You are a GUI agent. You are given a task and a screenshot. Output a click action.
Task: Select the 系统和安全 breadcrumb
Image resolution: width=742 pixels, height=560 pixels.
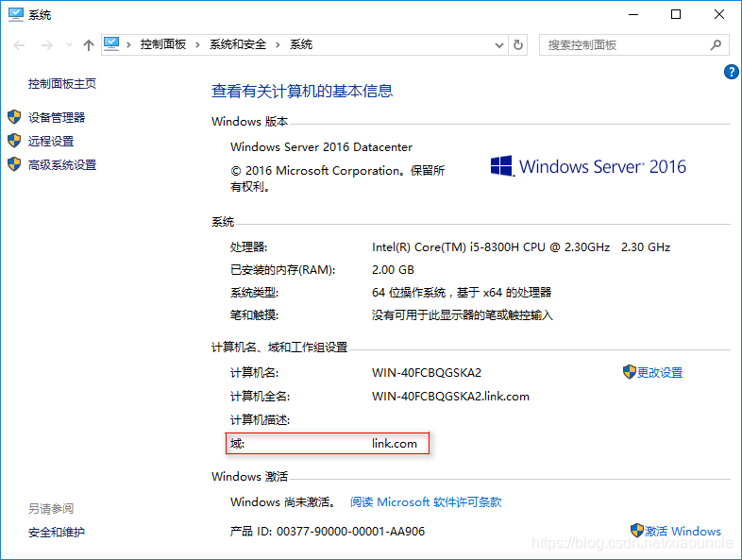(238, 44)
